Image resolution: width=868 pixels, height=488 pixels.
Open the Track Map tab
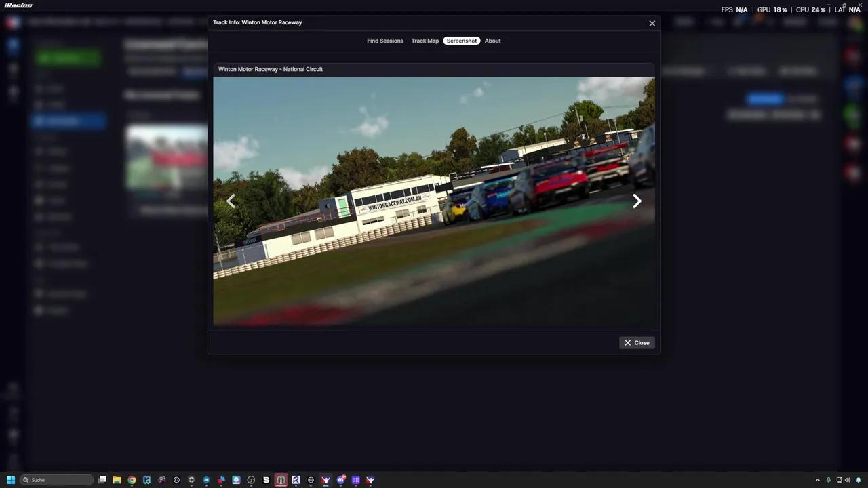[425, 41]
